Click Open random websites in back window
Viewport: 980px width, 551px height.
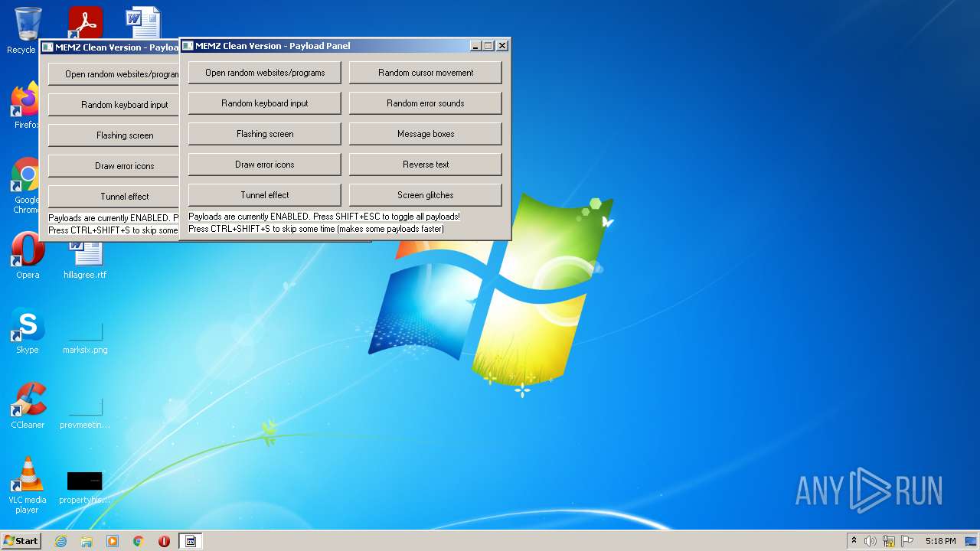(x=113, y=74)
